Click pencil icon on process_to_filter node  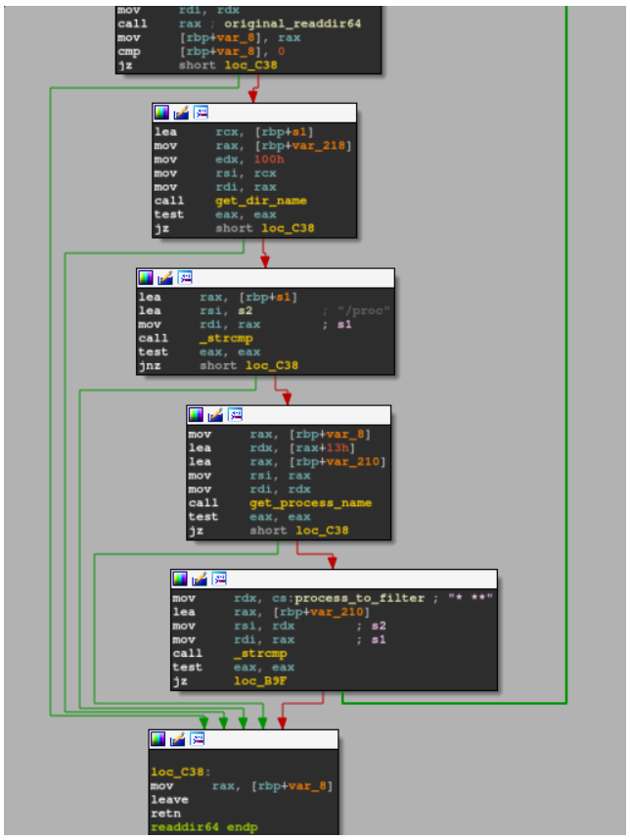click(200, 579)
